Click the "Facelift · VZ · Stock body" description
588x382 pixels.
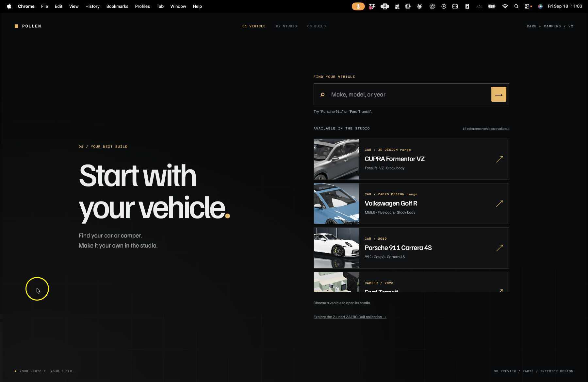384,168
